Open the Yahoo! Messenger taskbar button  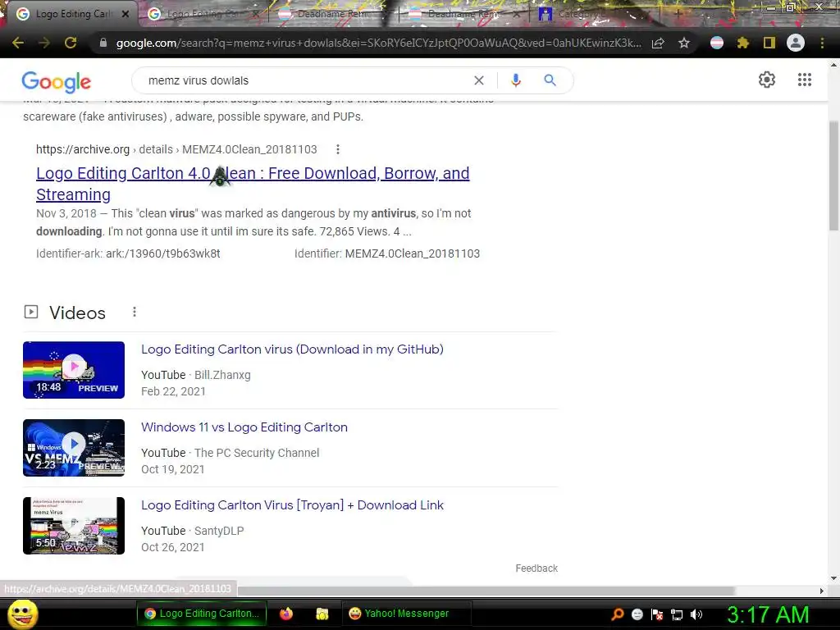[x=406, y=614]
